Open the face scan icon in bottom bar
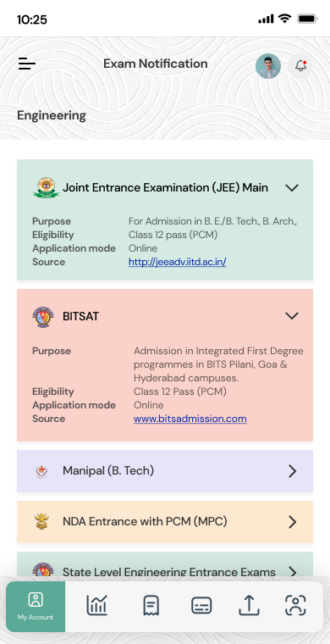The image size is (330, 644). pos(295,605)
